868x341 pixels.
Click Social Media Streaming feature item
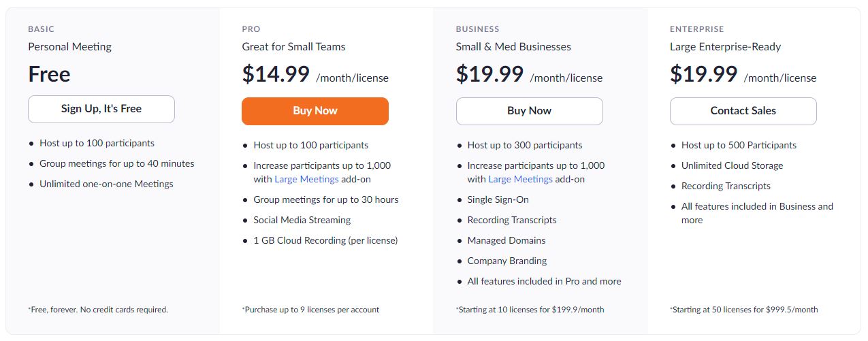coord(302,220)
